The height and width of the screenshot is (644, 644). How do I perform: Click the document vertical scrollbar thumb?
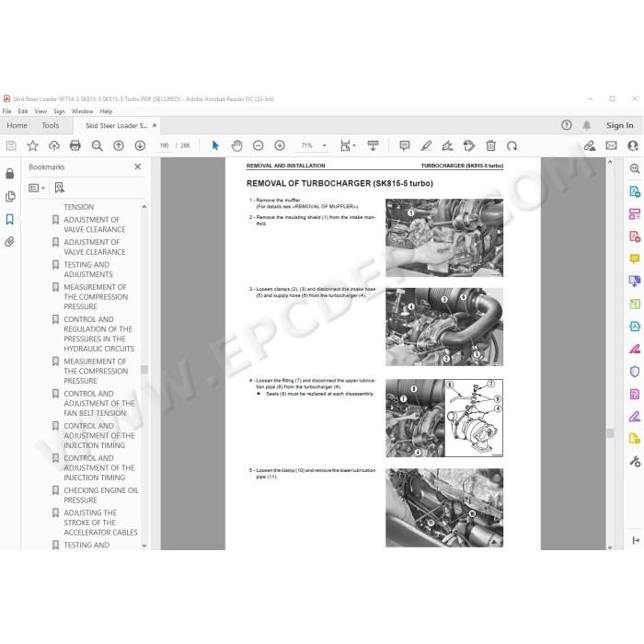tap(610, 433)
